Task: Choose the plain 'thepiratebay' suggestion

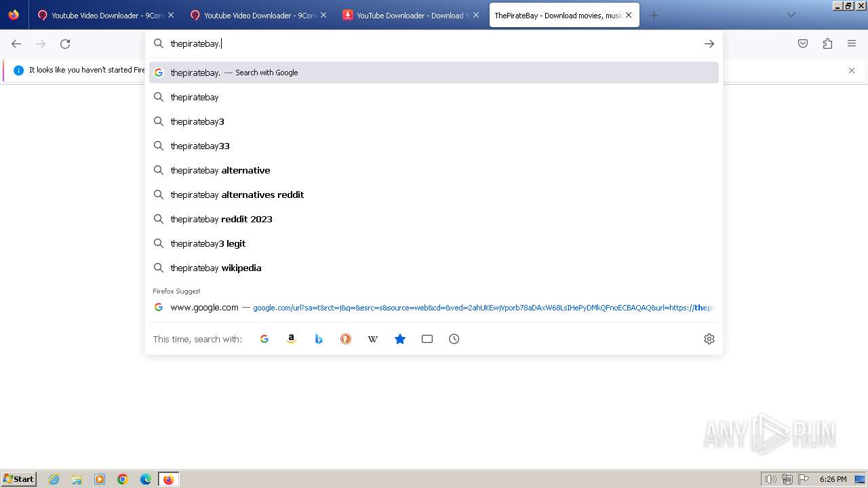Action: (x=434, y=97)
